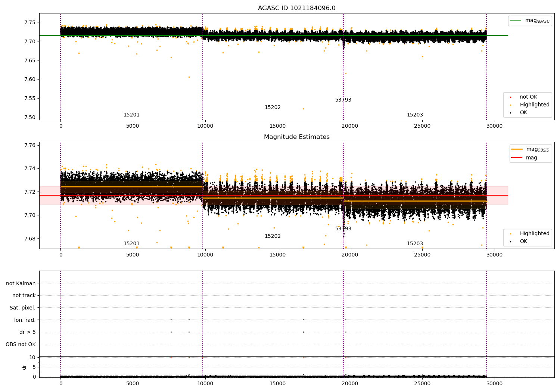Viewport: 560px width, 392px height.
Task: Click obsid label 15201 in Magnitude Estimates panel
Action: point(131,244)
